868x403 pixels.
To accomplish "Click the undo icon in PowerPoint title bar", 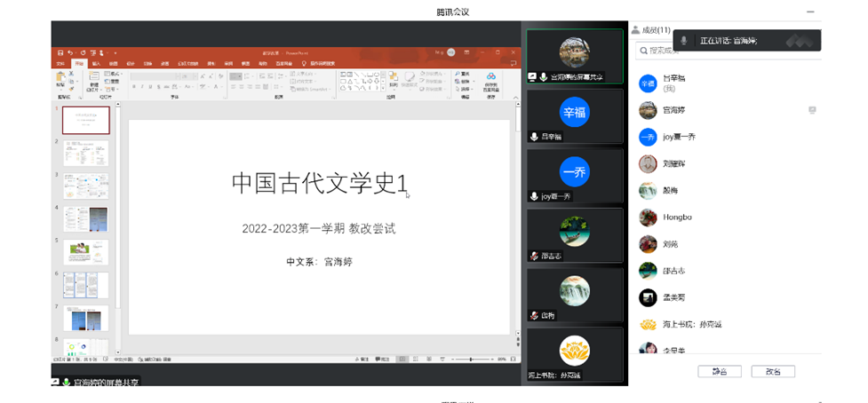I will 68,53.
